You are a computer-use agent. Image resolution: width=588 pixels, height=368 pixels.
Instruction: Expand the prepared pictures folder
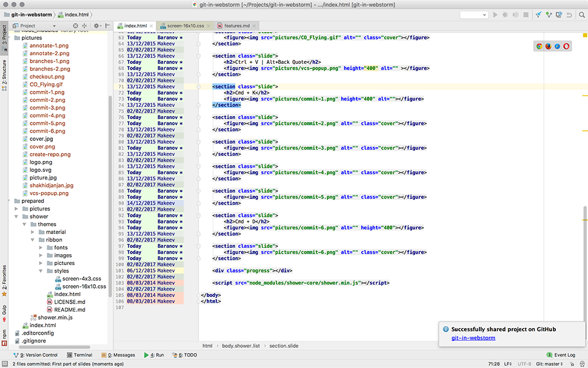pyautogui.click(x=16, y=208)
